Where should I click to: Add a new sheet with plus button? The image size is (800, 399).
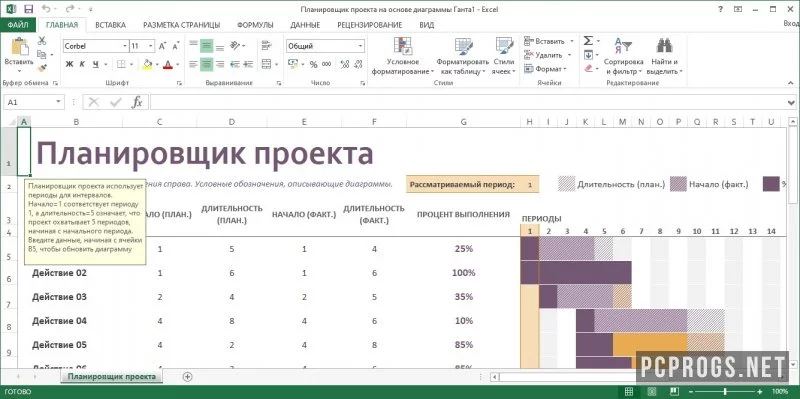[187, 377]
